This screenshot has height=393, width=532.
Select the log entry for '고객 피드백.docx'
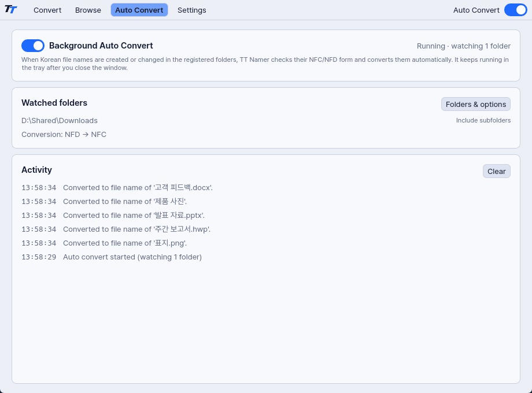tap(117, 187)
